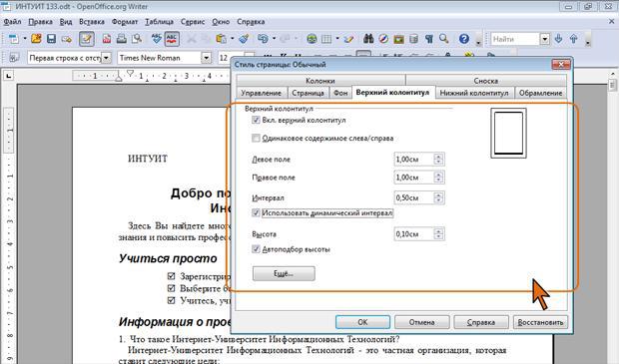Image resolution: width=619 pixels, height=364 pixels.
Task: Open OpenOffice.org Help with the question mark icon
Action: click(x=464, y=39)
